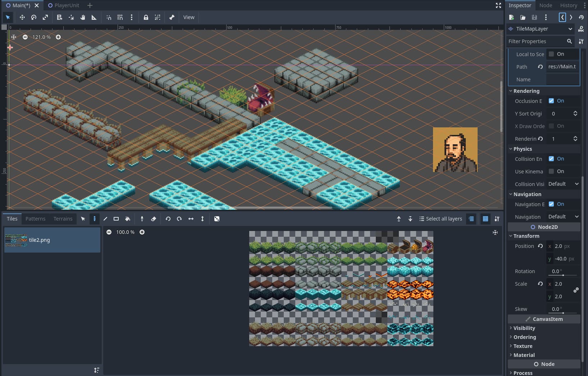This screenshot has width=588, height=376.
Task: Toggle random tile dice icon
Action: click(x=217, y=219)
